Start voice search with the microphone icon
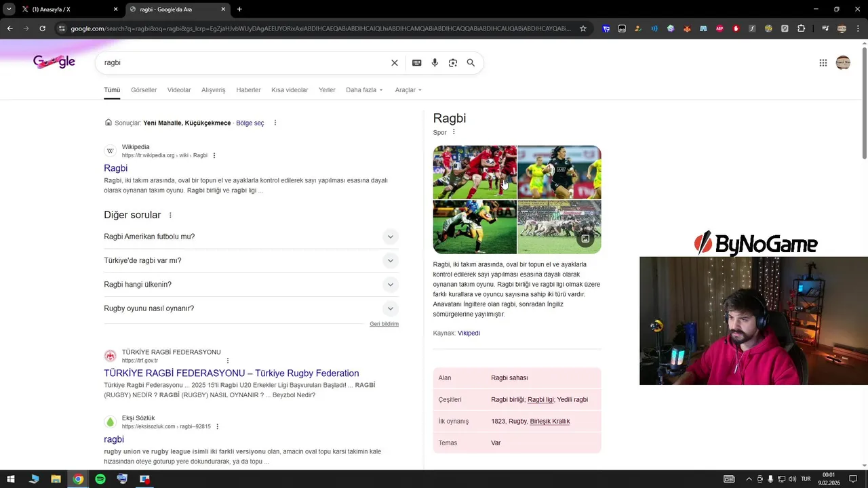The width and height of the screenshot is (868, 488). click(435, 62)
